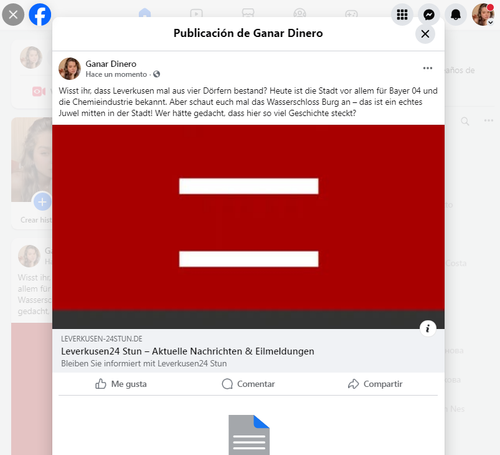
Task: Open the Ganar Dinero profile name link
Action: pyautogui.click(x=111, y=64)
